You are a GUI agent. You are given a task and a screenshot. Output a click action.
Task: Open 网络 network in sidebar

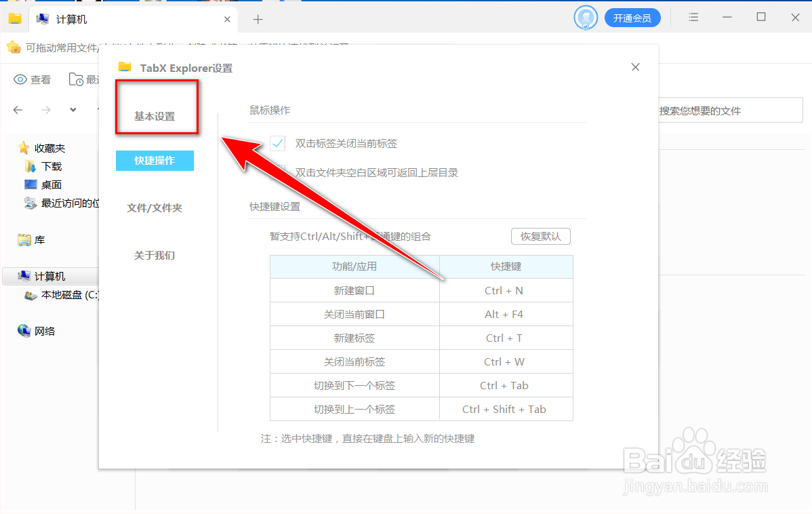[45, 331]
